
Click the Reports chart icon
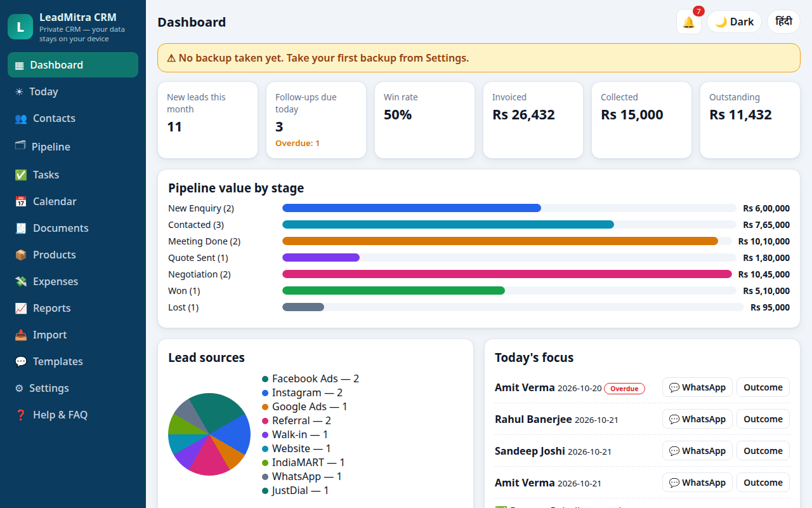(x=21, y=308)
